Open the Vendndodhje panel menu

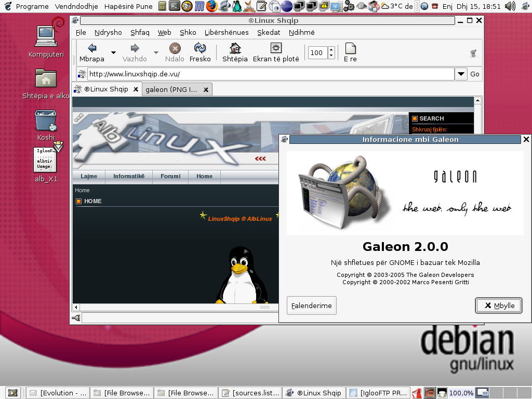click(76, 6)
